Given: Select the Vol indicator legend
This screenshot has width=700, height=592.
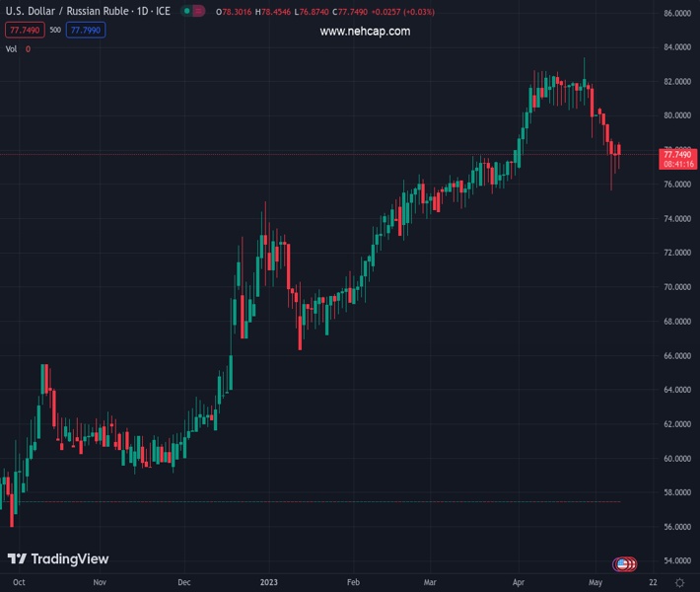Looking at the screenshot, I should click(12, 48).
